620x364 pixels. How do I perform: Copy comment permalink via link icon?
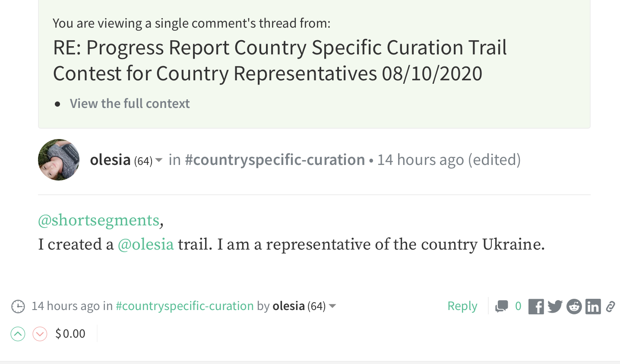point(610,307)
